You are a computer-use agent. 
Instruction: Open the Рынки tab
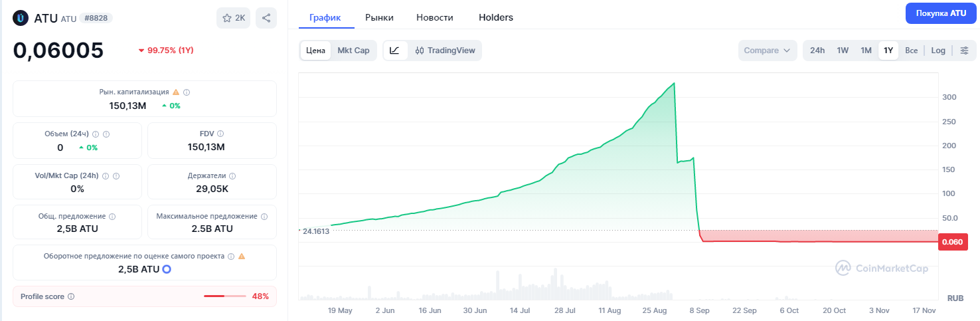tap(378, 17)
